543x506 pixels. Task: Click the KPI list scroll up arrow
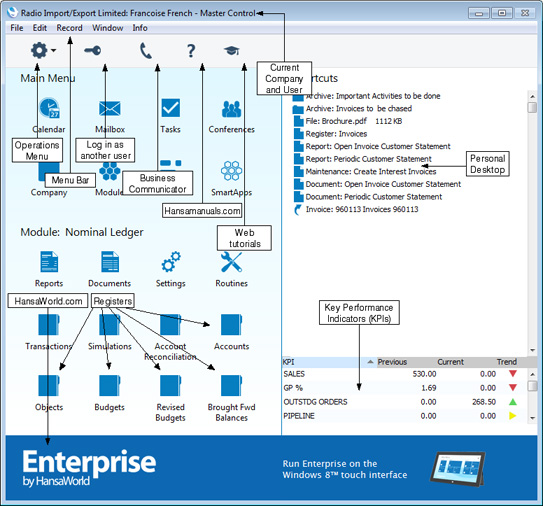tap(532, 374)
